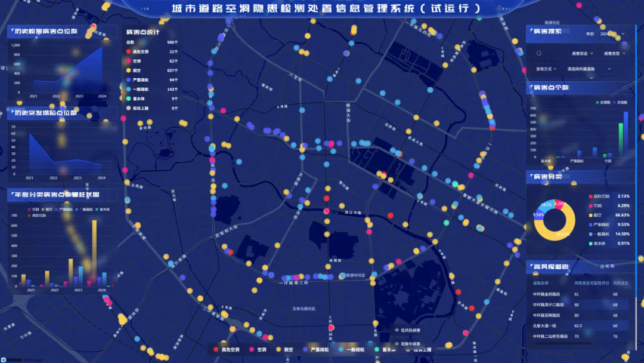The width and height of the screenshot is (644, 363).
Task: Click the 道路名称 column header
Action: tap(540, 283)
